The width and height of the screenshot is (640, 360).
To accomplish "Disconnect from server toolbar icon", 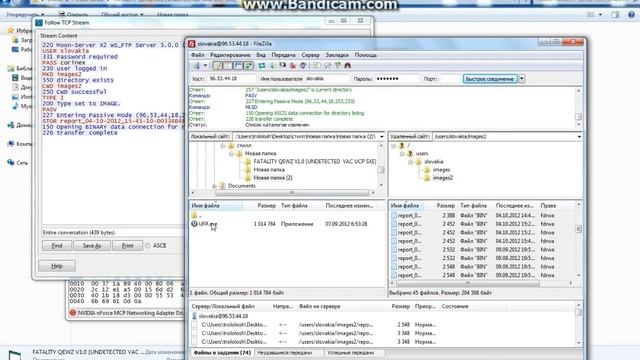I will (293, 66).
